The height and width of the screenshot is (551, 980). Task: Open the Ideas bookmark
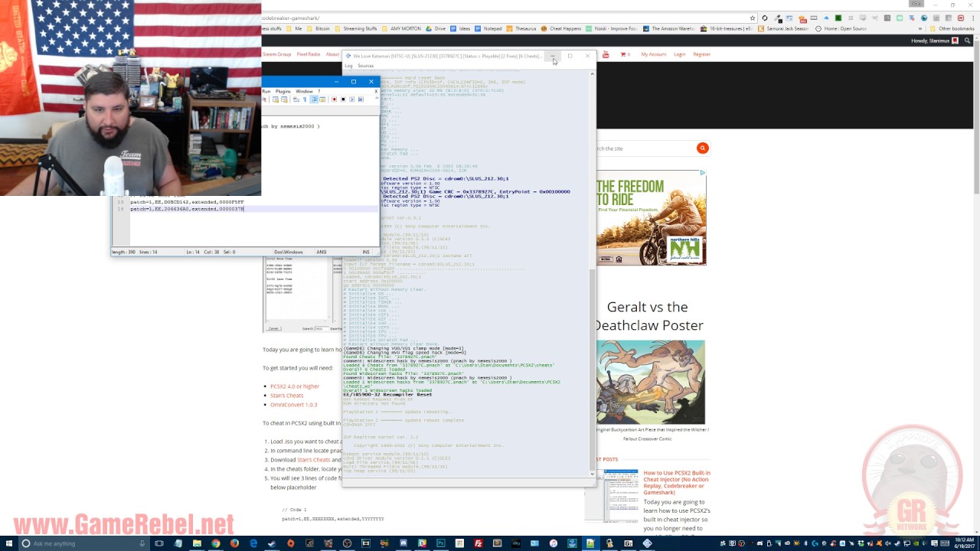coord(460,28)
